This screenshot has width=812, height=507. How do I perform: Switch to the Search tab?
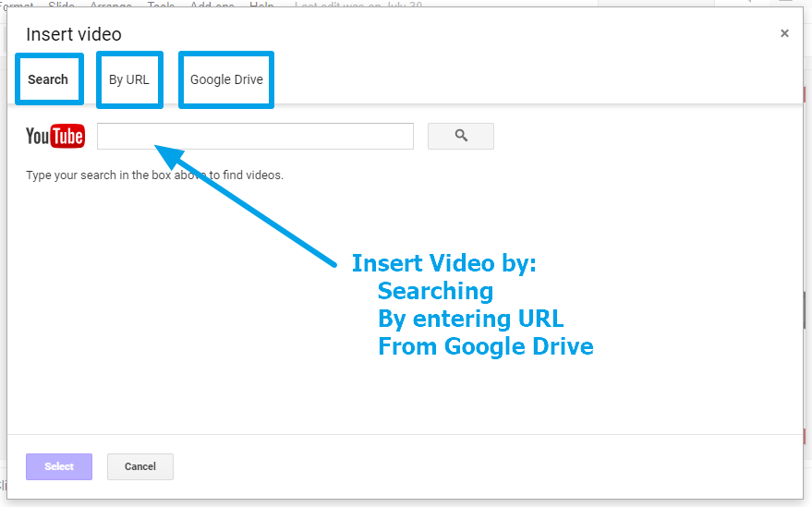[48, 79]
